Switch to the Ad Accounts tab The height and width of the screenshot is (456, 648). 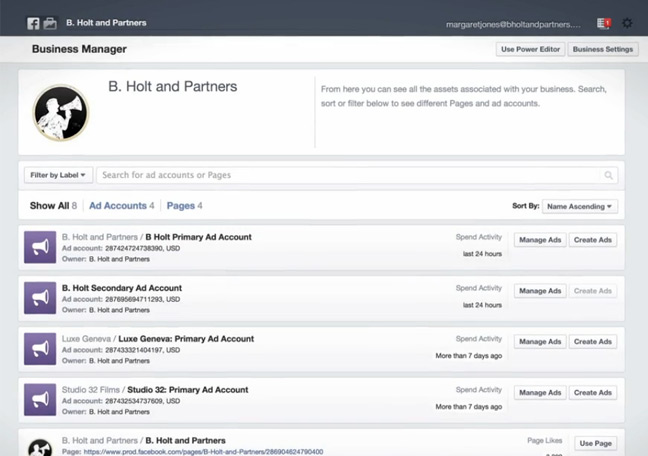pos(122,206)
